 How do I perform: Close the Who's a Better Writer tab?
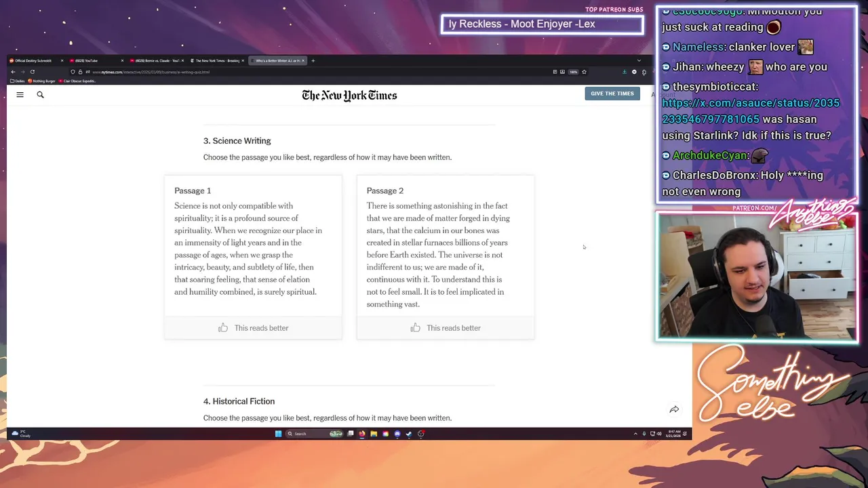(303, 61)
